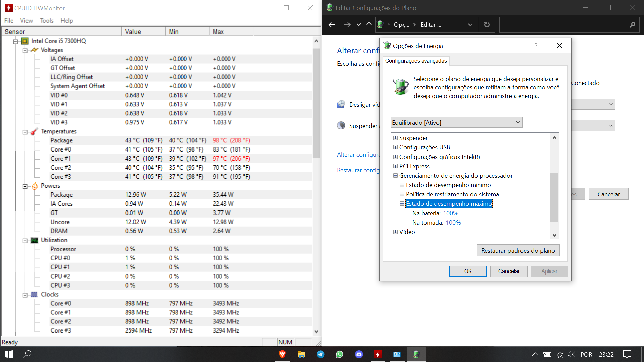Click the up arrow navigation icon

point(369,25)
